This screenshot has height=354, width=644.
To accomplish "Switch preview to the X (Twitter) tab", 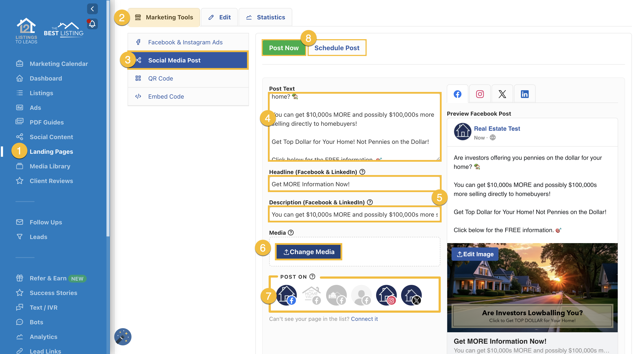I will coord(502,94).
